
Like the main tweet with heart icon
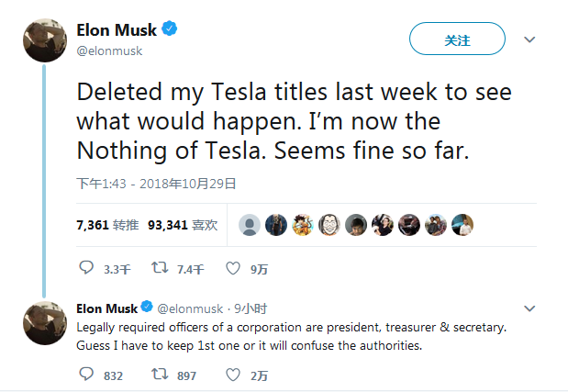(233, 268)
